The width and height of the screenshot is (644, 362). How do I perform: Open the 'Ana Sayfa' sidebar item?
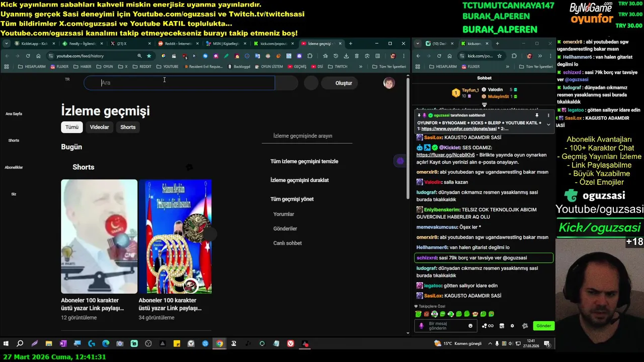tap(14, 114)
